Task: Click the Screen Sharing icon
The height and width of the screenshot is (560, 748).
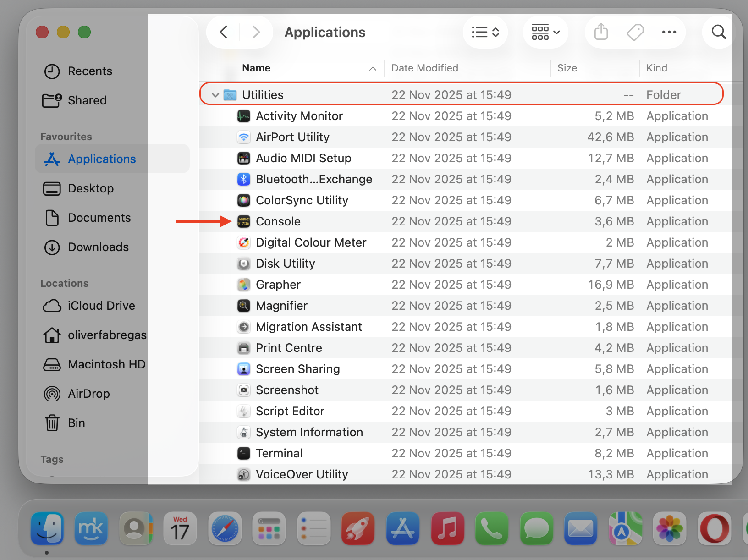Action: 244,369
